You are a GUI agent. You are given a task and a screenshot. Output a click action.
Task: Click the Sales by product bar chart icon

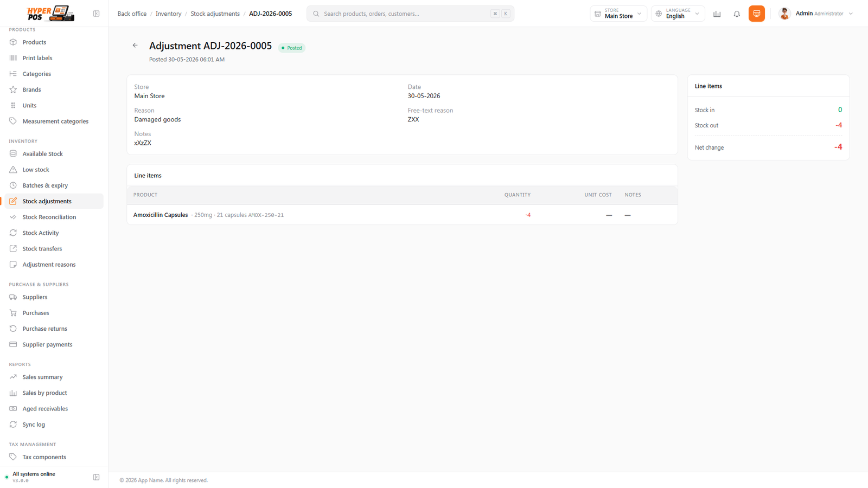click(x=13, y=393)
